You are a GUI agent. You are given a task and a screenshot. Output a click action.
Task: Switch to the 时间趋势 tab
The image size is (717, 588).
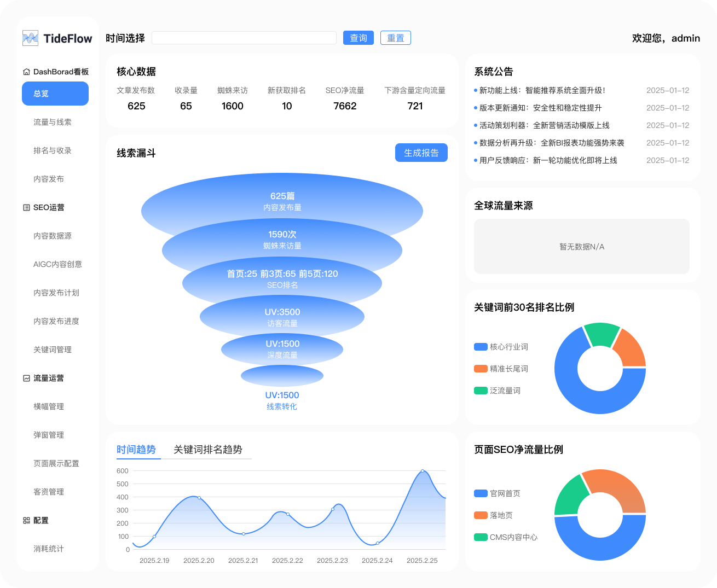(136, 450)
